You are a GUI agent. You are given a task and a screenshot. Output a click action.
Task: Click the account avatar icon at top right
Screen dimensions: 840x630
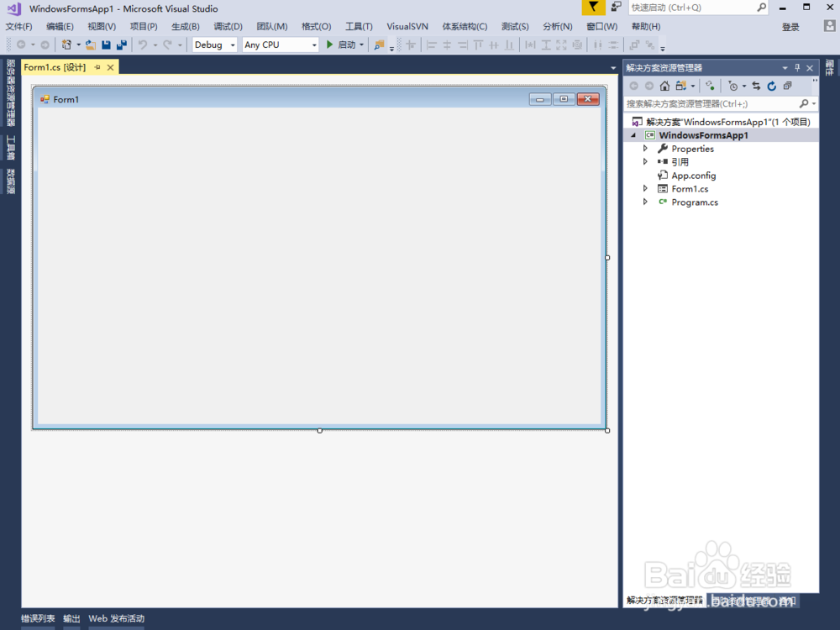click(x=829, y=26)
